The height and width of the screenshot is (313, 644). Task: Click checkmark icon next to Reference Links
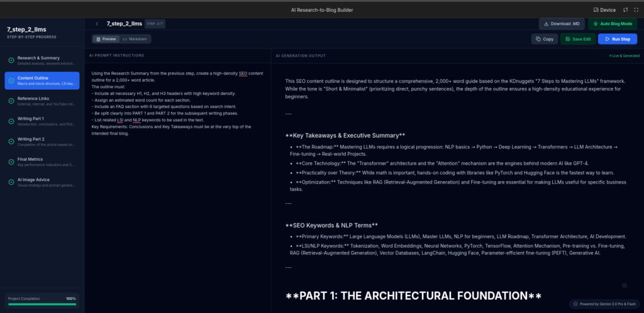coord(11,101)
